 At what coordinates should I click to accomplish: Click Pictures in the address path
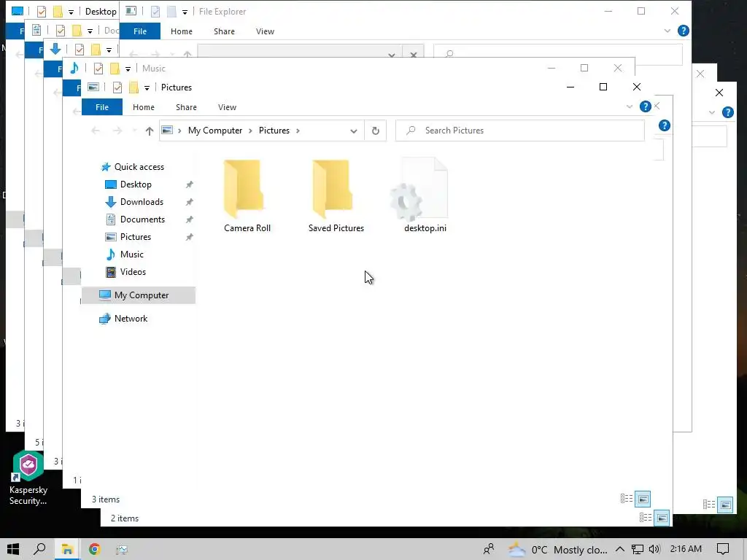[274, 131]
